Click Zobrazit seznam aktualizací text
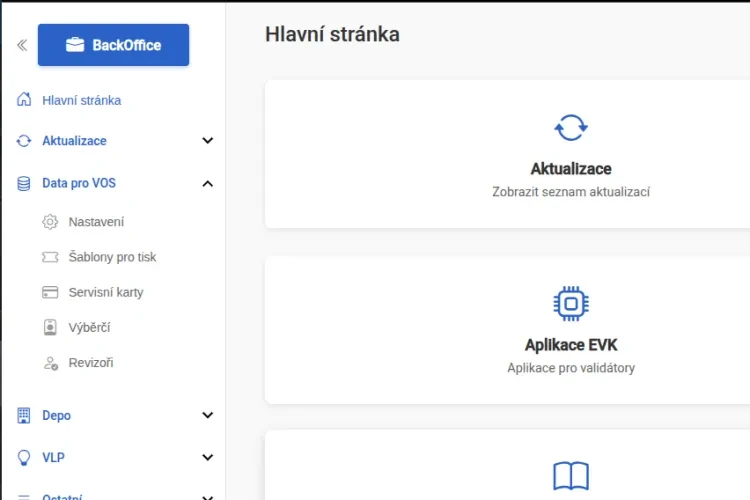This screenshot has width=750, height=500. 571,192
